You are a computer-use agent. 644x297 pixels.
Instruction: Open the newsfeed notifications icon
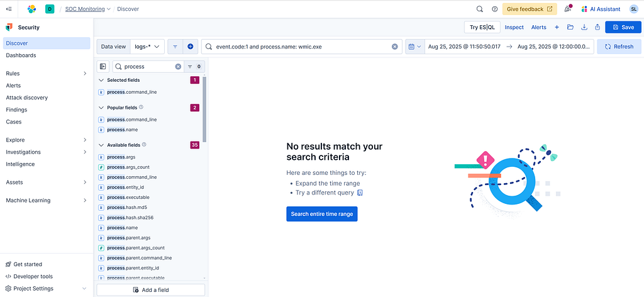pos(568,9)
